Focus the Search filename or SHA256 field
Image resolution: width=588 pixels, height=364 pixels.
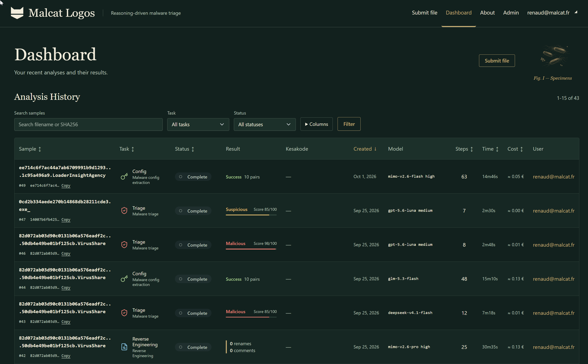pos(88,124)
